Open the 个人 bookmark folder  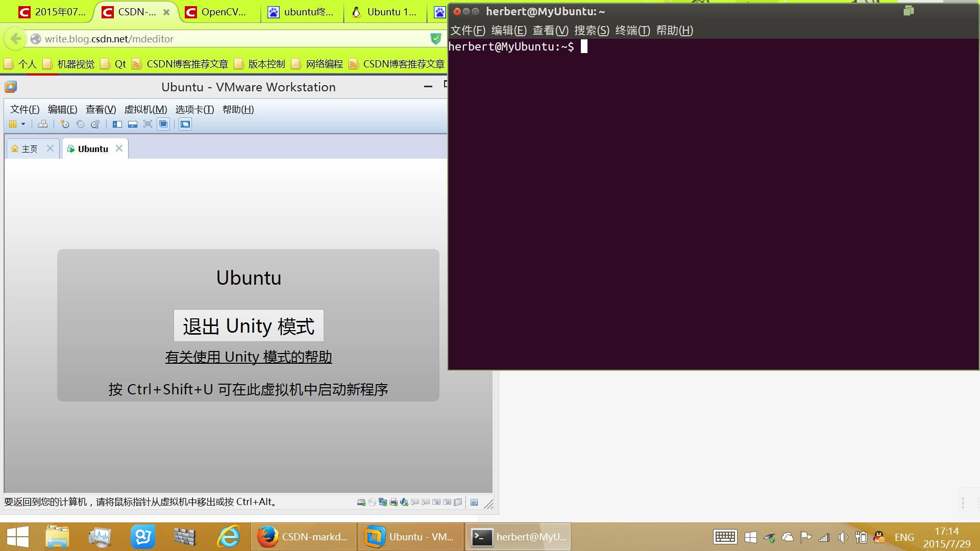[20, 64]
